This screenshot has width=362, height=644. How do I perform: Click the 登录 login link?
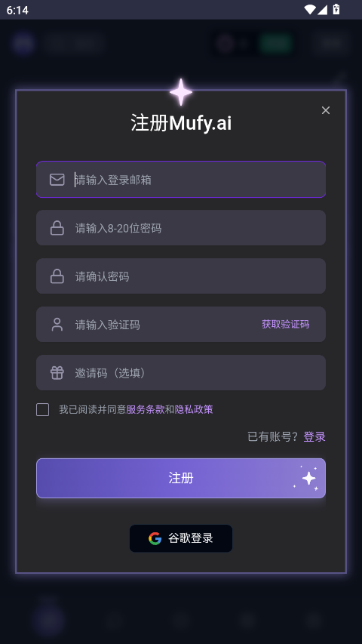click(314, 436)
